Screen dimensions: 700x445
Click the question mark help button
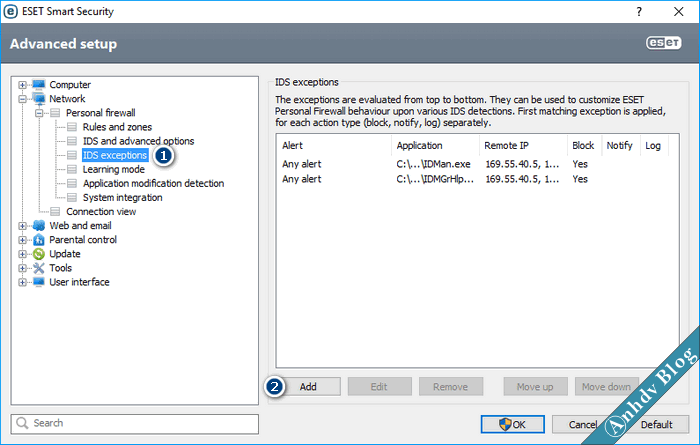pos(639,12)
